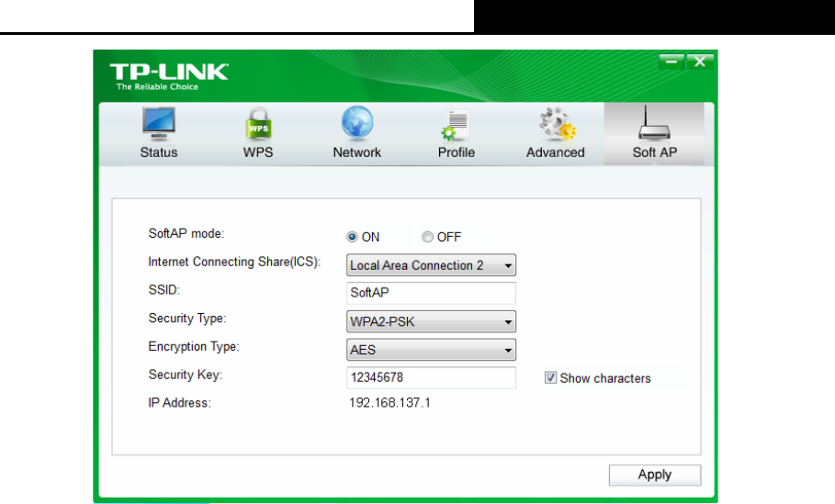Click the Security Key input field
This screenshot has width=835, height=504.
pyautogui.click(x=431, y=377)
